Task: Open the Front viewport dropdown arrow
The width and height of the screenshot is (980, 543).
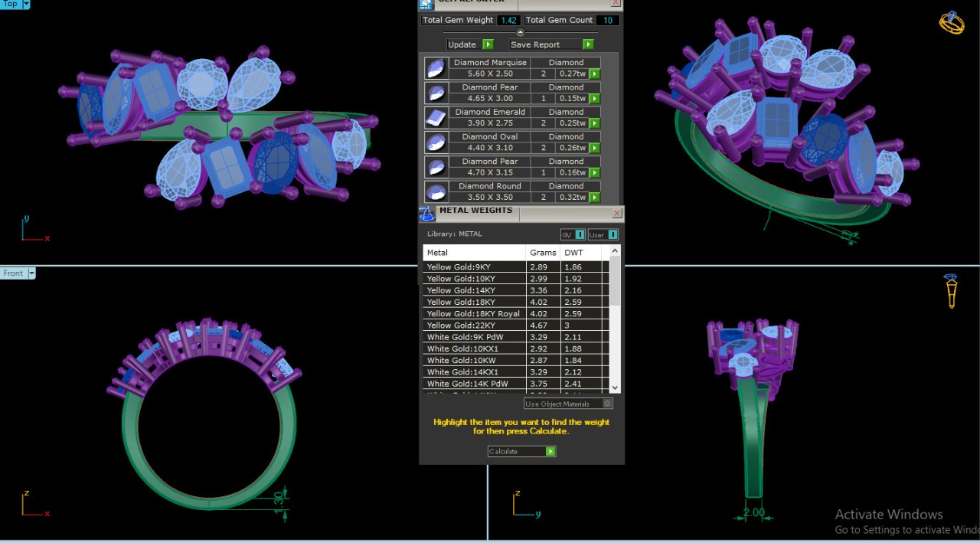Action: [31, 273]
